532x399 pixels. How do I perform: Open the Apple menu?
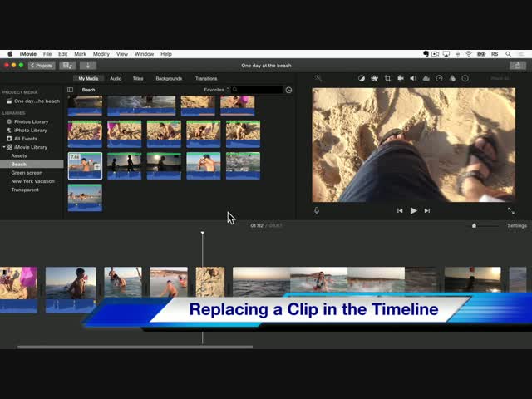10,54
